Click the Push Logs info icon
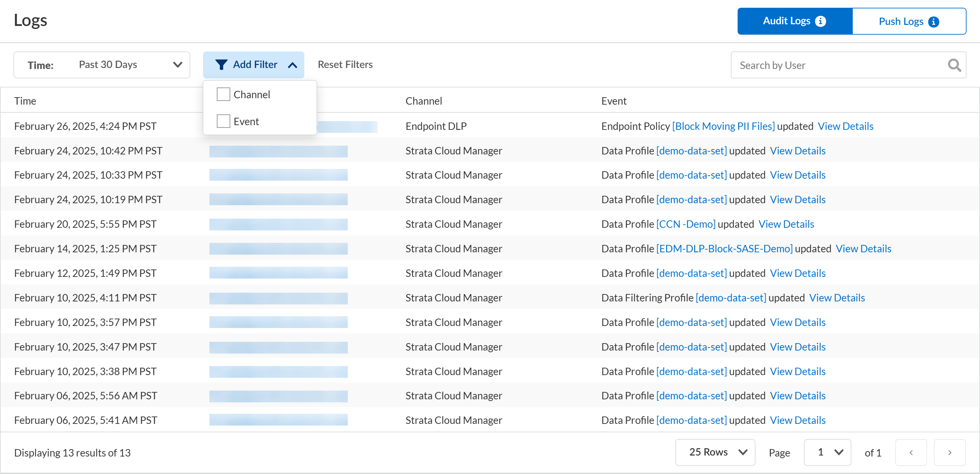Image resolution: width=980 pixels, height=474 pixels. pos(934,22)
